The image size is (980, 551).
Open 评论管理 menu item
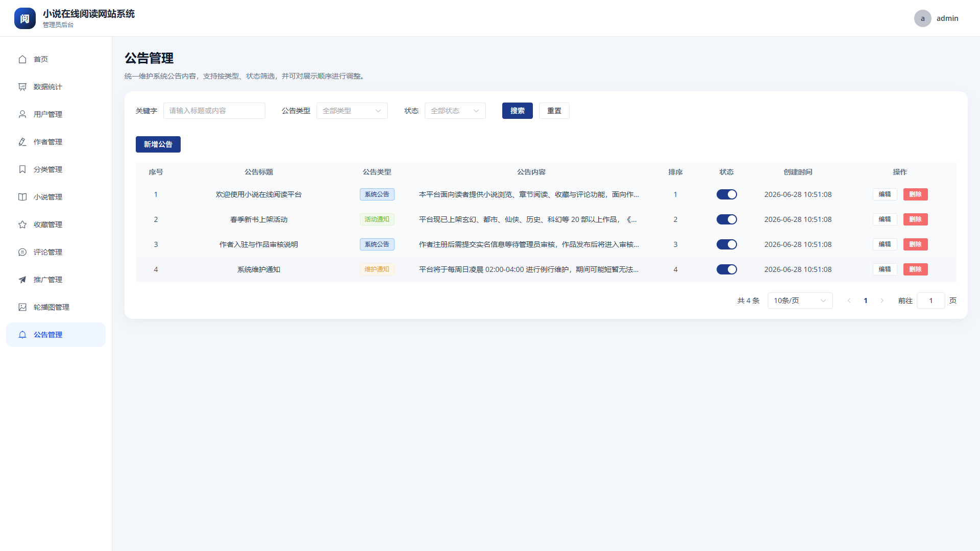pyautogui.click(x=56, y=252)
